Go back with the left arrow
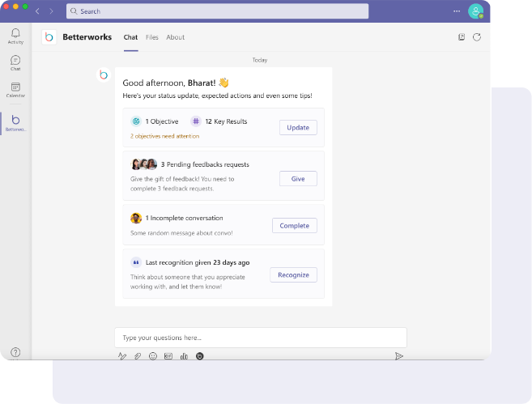 coord(38,11)
